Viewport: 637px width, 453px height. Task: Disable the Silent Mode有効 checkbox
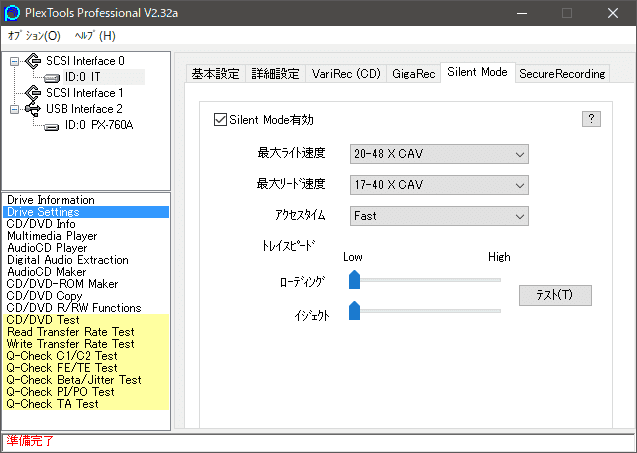(220, 120)
